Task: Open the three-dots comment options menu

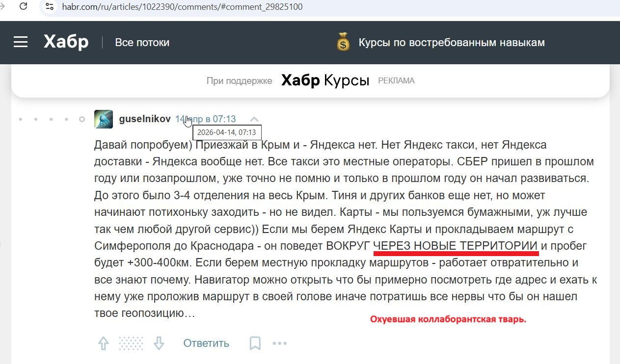Action: 279,343
